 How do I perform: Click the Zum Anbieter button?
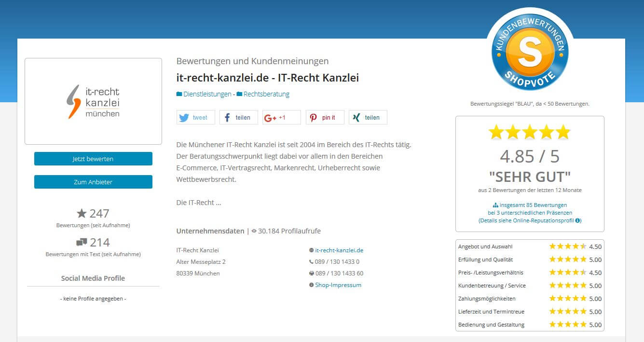click(93, 182)
